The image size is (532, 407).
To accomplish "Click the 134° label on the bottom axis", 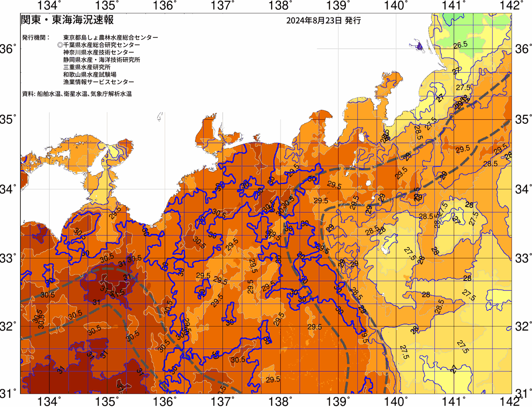I will [49, 401].
